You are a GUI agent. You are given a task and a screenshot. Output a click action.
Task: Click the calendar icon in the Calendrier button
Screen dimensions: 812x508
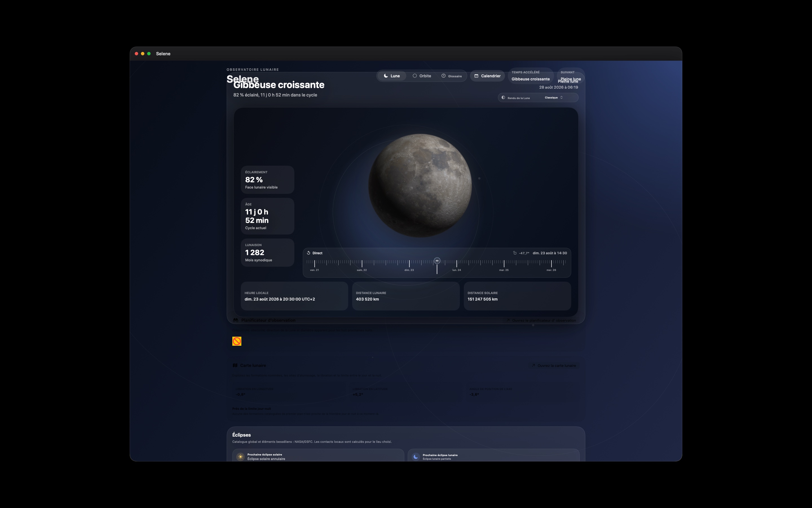476,76
